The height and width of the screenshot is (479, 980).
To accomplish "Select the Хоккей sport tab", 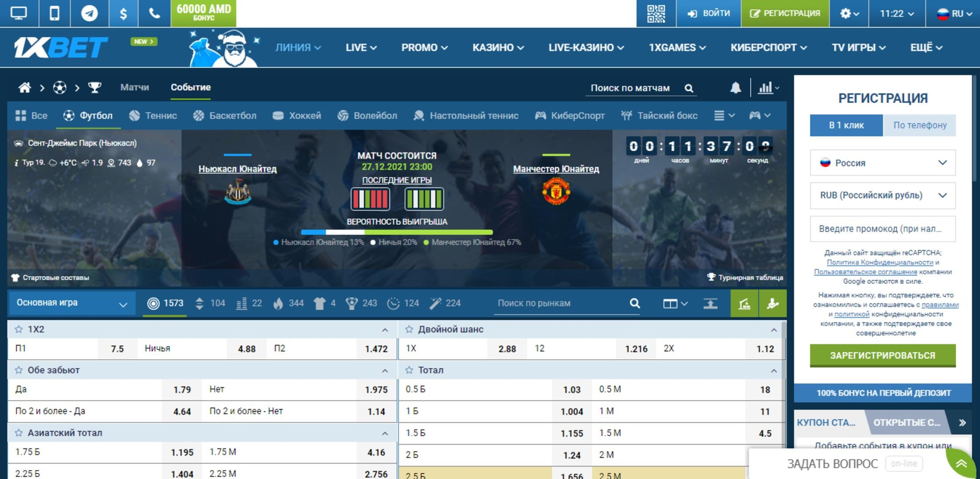I will (296, 116).
